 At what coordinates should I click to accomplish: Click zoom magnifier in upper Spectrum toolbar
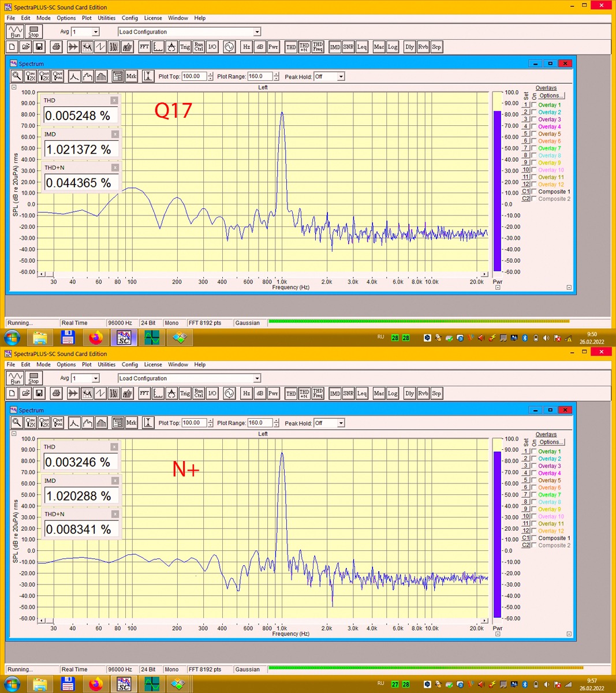coord(17,76)
